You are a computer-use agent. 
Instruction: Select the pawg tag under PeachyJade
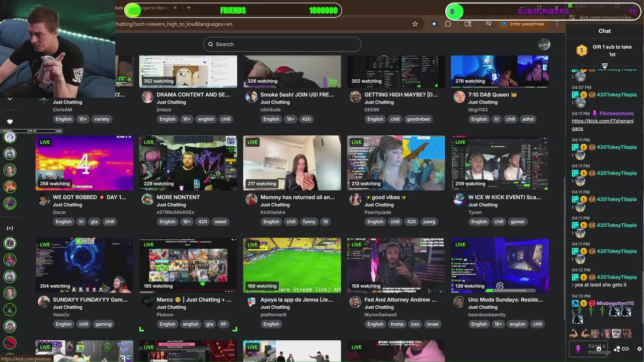(429, 222)
